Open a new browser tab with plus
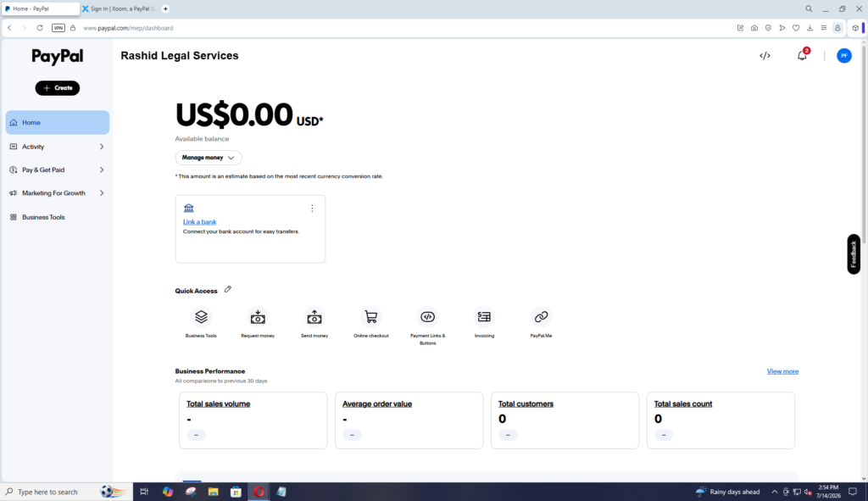This screenshot has height=501, width=868. (165, 8)
